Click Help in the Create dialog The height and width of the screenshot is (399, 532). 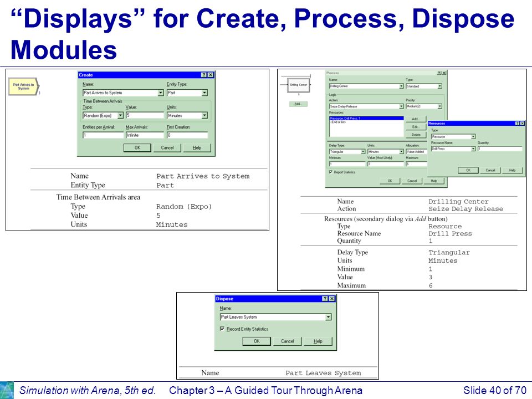click(x=197, y=147)
